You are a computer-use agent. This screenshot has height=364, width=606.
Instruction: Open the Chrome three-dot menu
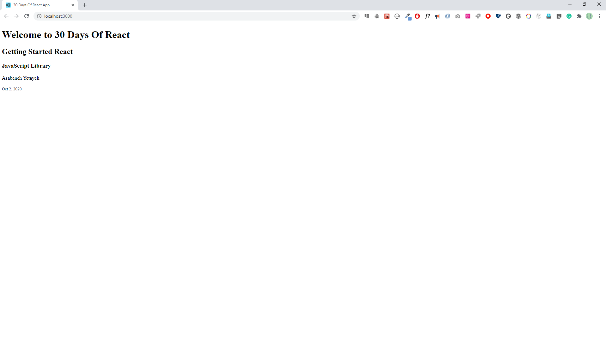coord(600,16)
